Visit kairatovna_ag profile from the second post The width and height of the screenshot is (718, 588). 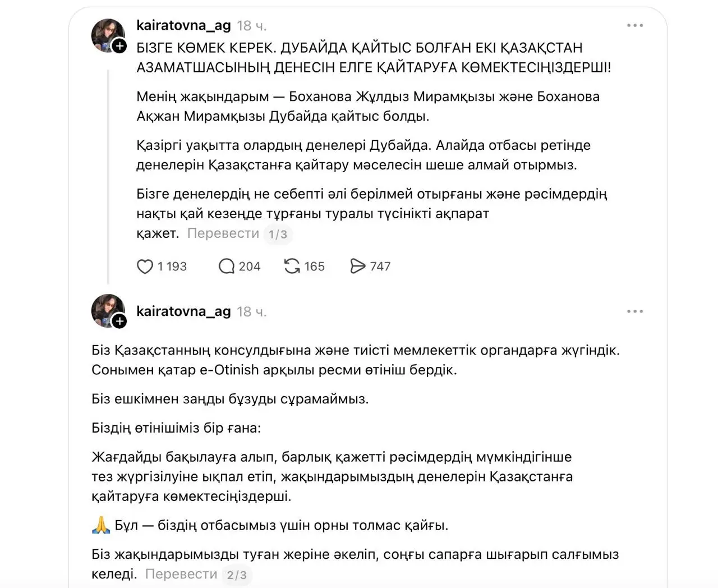[x=183, y=311]
